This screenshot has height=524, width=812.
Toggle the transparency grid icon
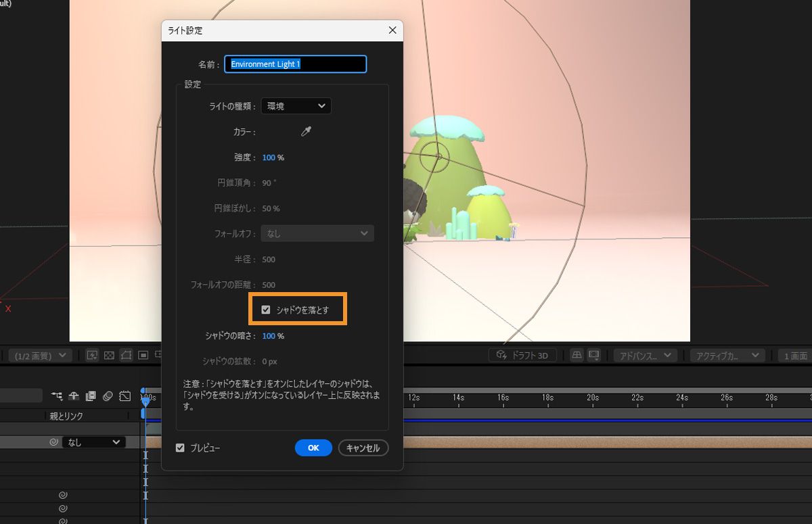[109, 356]
